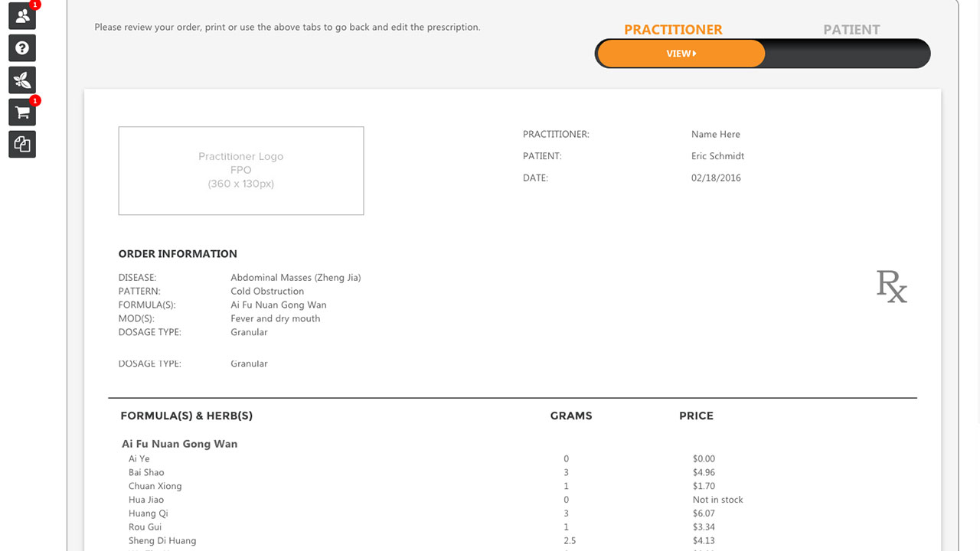Select the herb leaf icon
The image size is (980, 551).
22,80
